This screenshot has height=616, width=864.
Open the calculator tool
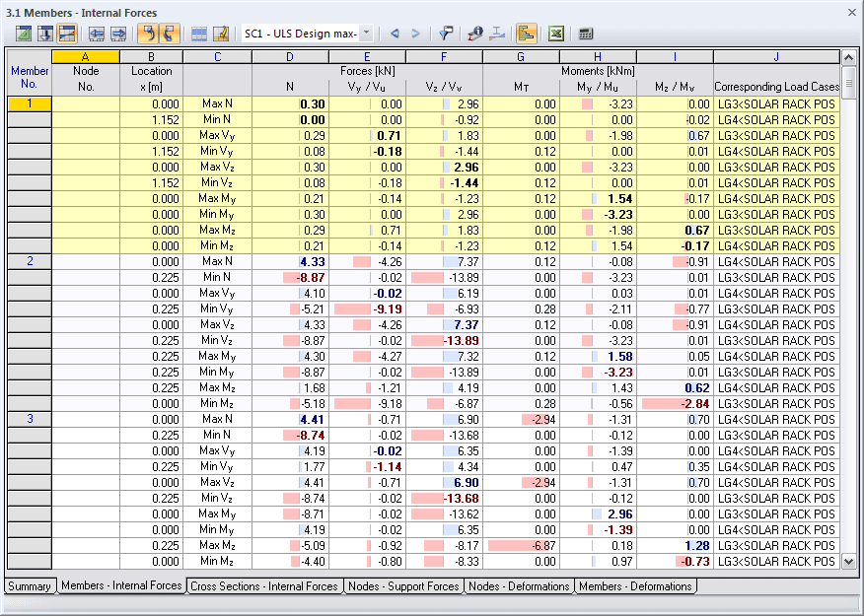(x=584, y=33)
